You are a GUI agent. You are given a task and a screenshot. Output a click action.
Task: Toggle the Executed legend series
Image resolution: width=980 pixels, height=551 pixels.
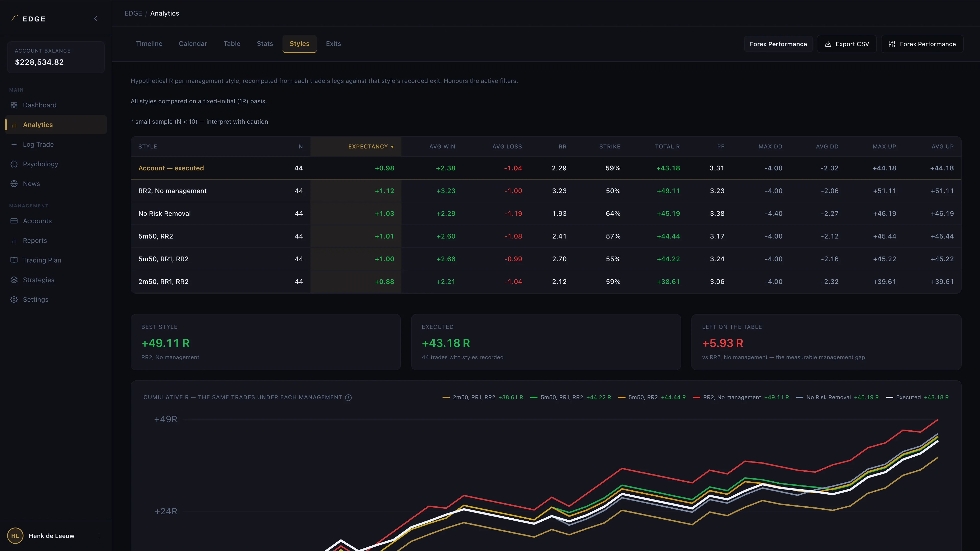coord(917,397)
